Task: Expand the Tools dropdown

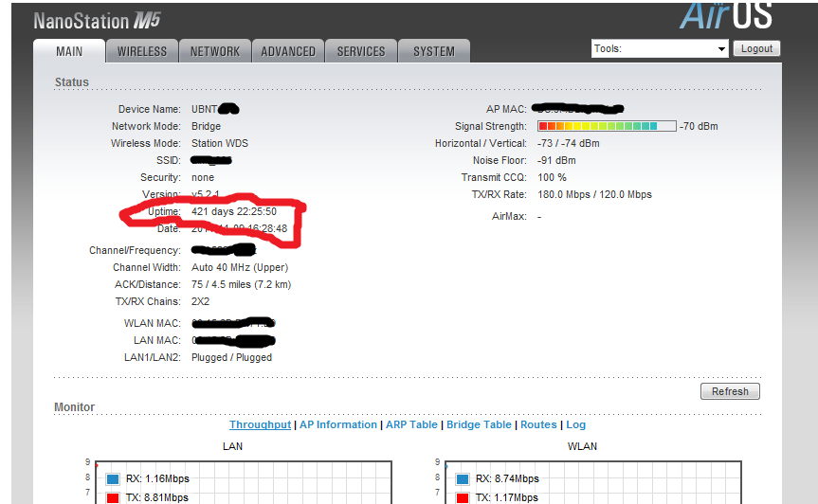Action: point(660,48)
